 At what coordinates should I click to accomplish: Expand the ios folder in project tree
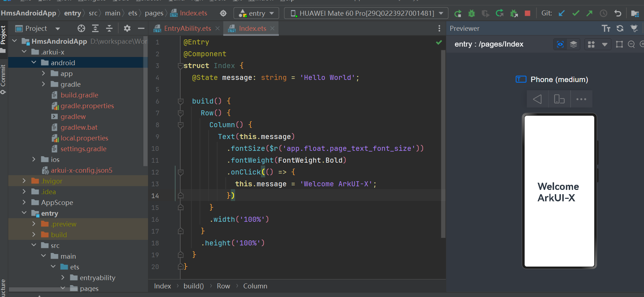tap(34, 159)
